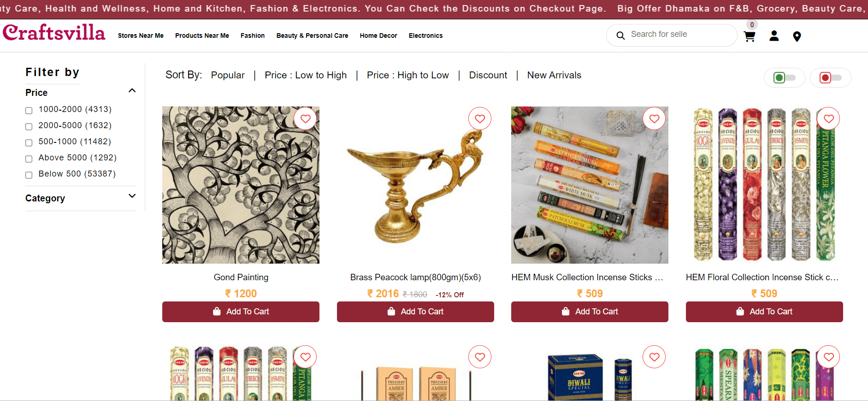Check the Above 5000 price filter
Screen dimensions: 868x401
[29, 159]
